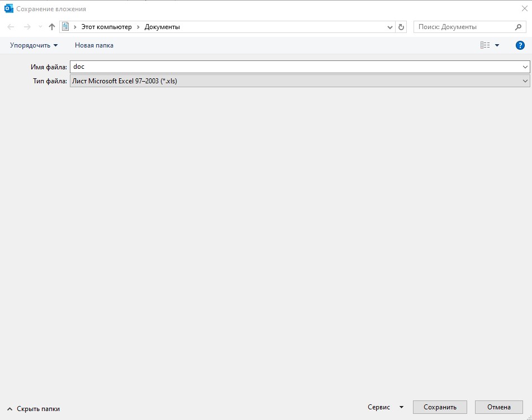Go up one folder level
532x420 pixels.
52,27
